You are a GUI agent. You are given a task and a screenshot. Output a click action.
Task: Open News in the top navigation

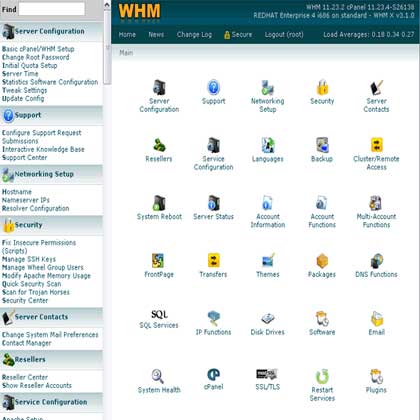156,35
